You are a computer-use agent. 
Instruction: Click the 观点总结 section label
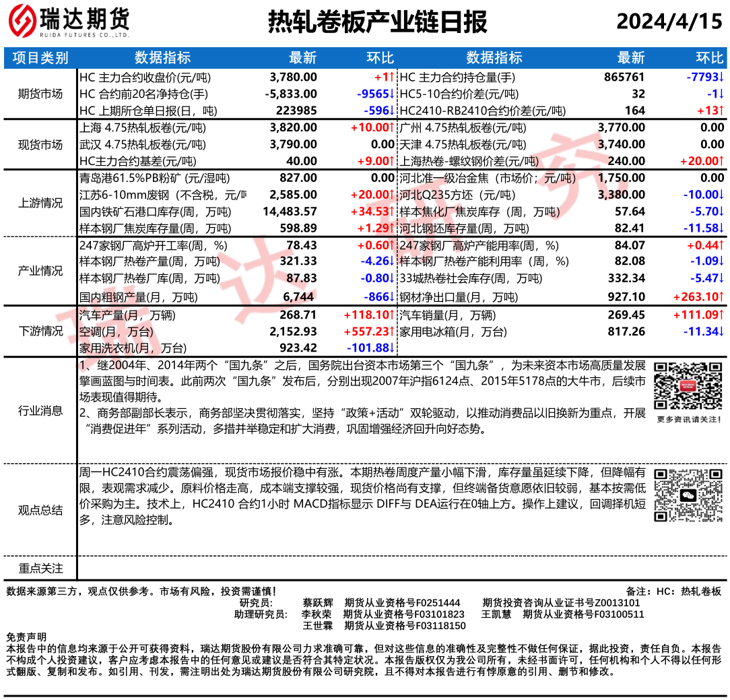(40, 510)
